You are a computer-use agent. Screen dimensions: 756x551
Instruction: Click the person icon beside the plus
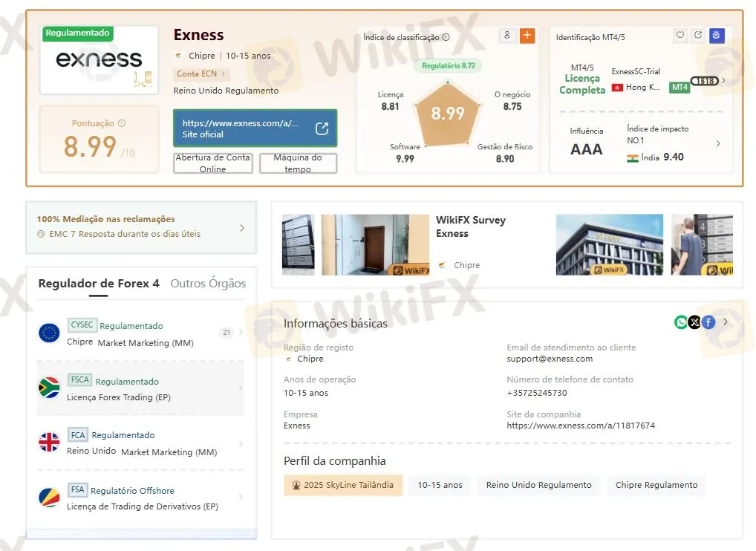(x=506, y=35)
